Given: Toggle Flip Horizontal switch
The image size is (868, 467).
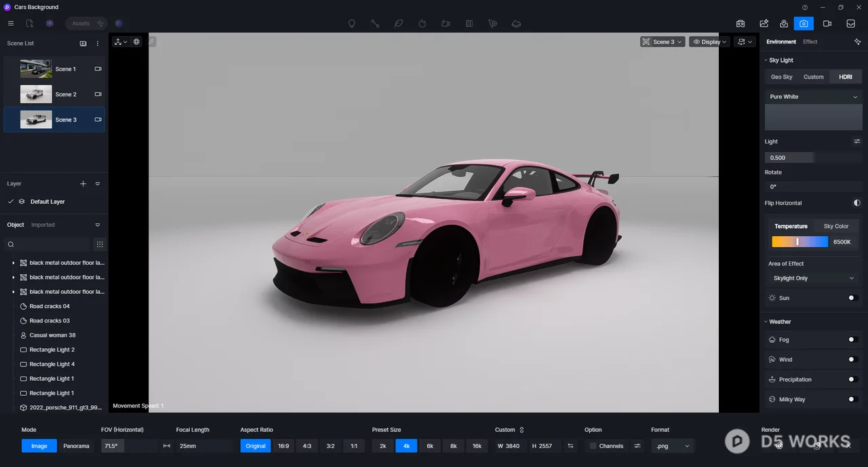Looking at the screenshot, I should coord(857,203).
